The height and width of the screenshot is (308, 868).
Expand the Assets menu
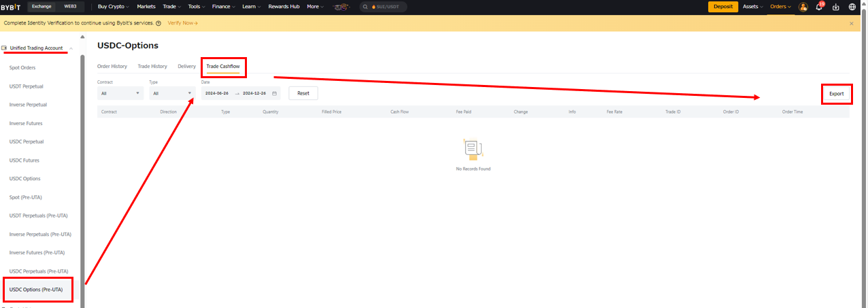pyautogui.click(x=753, y=7)
